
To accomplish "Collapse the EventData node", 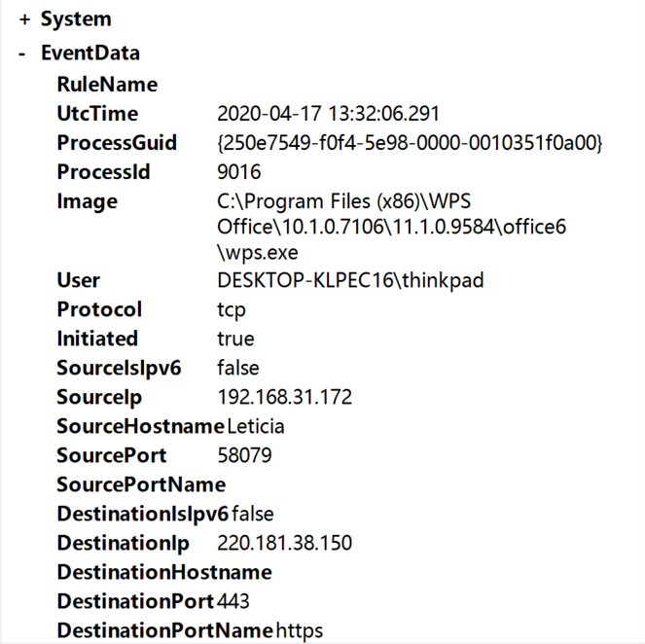I will point(22,54).
